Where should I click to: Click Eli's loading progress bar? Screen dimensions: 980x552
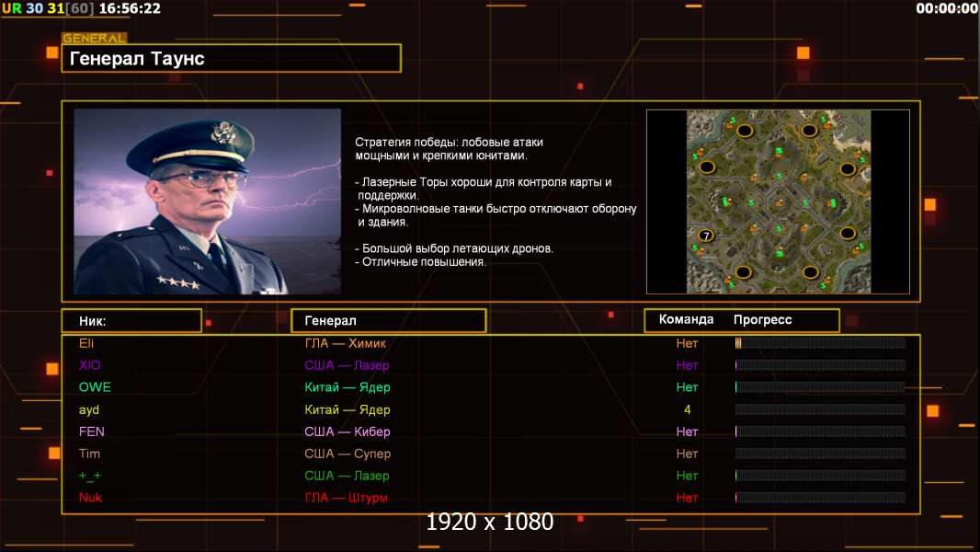click(x=820, y=342)
